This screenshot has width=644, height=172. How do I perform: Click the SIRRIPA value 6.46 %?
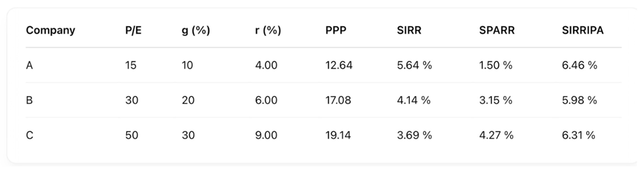580,65
